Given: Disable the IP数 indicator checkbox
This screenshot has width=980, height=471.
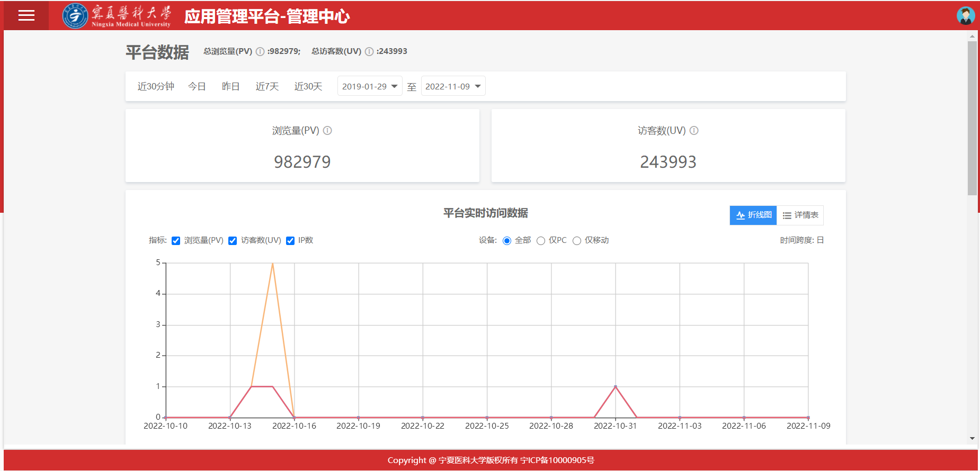Looking at the screenshot, I should [290, 241].
